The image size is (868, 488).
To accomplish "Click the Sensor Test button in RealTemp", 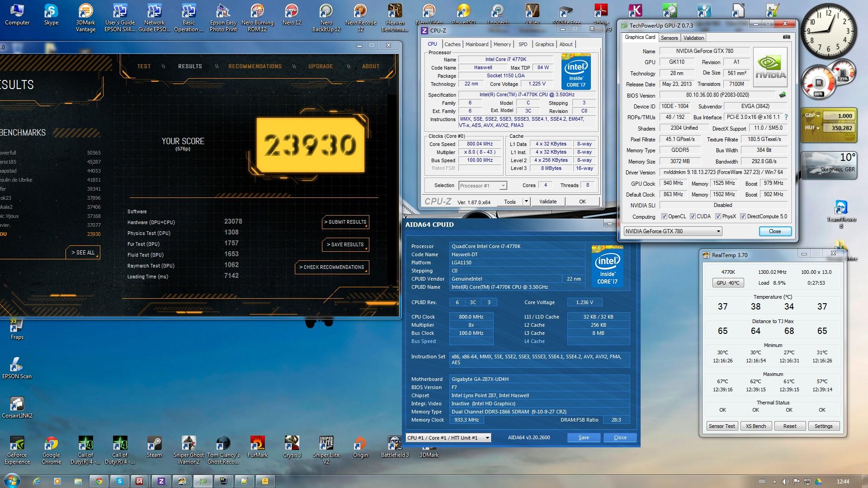I will point(722,426).
